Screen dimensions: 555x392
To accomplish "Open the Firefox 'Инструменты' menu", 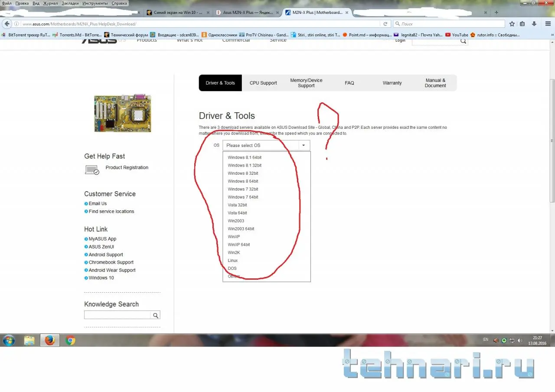I will coord(95,3).
